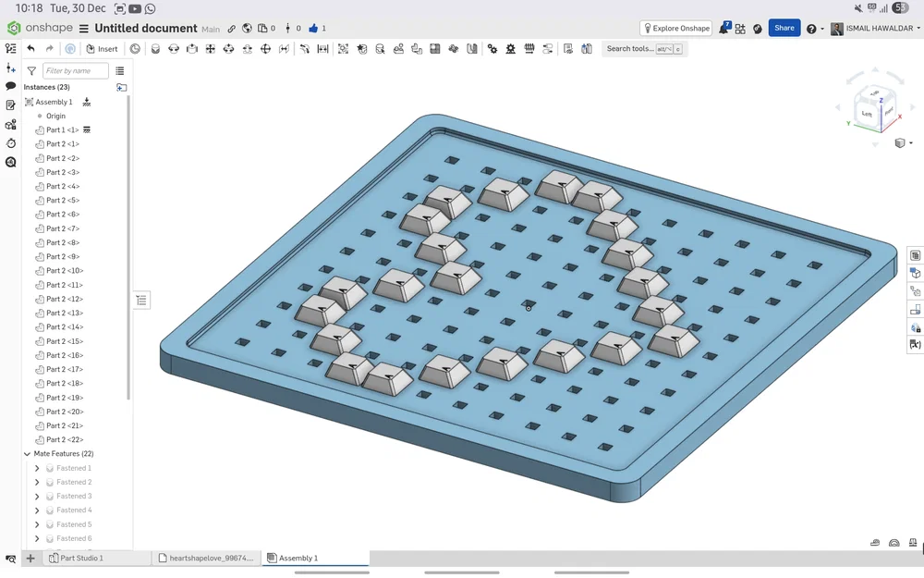Expand the Fastened 2 mate

(x=37, y=483)
